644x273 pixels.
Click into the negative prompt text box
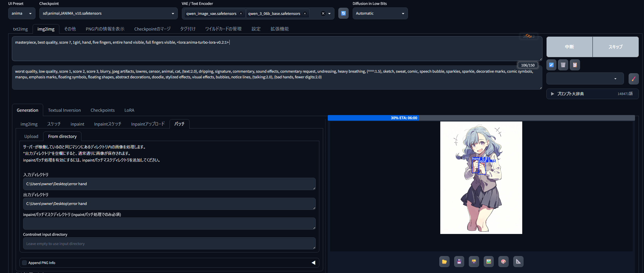tap(277, 78)
